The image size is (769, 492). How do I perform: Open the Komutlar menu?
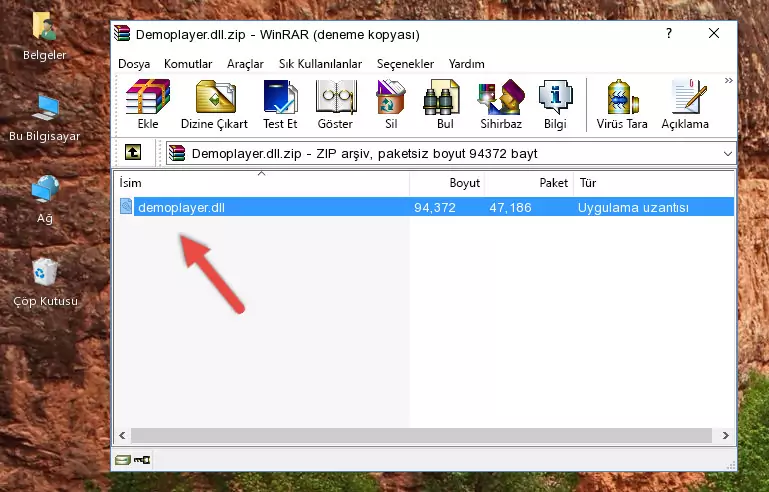pyautogui.click(x=188, y=64)
